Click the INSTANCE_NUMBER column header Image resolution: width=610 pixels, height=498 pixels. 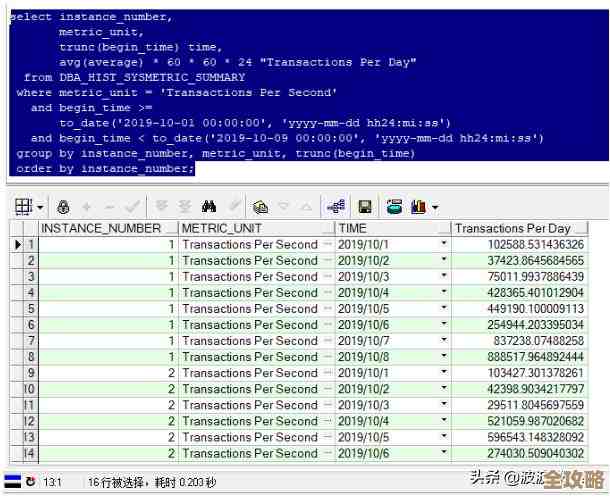pyautogui.click(x=108, y=228)
